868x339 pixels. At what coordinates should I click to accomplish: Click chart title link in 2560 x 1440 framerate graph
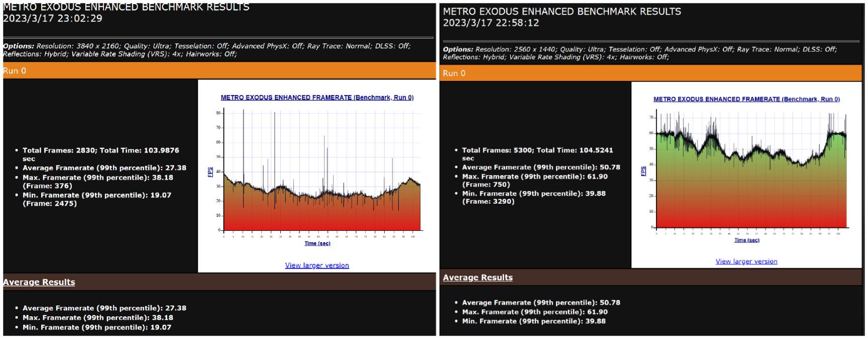coord(746,99)
